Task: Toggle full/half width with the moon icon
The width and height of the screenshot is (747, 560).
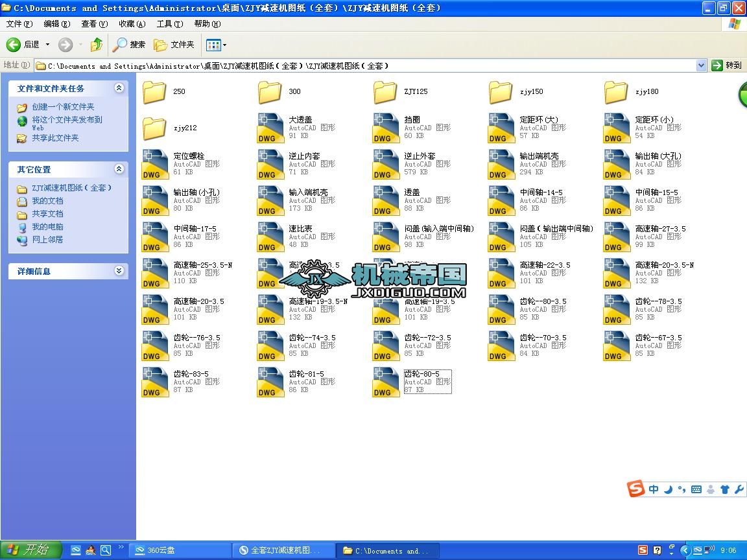Action: [x=668, y=489]
